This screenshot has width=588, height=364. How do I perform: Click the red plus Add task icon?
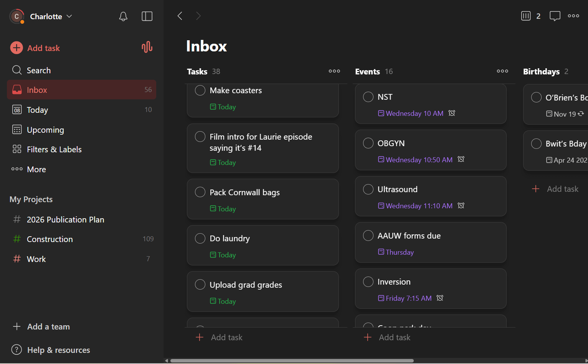tap(17, 48)
